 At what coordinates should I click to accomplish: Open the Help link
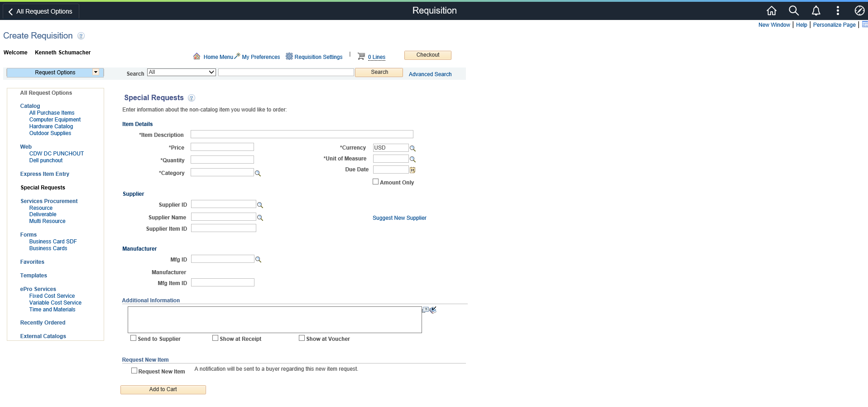(x=801, y=25)
